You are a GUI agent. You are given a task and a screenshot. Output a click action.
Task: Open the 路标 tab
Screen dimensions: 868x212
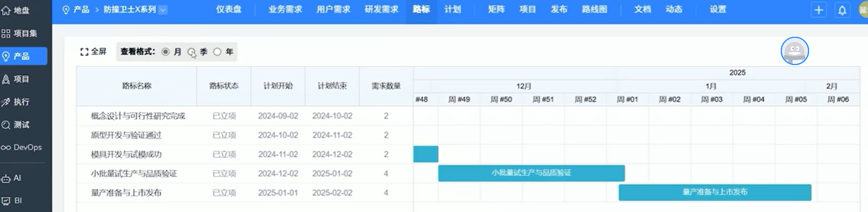[421, 10]
